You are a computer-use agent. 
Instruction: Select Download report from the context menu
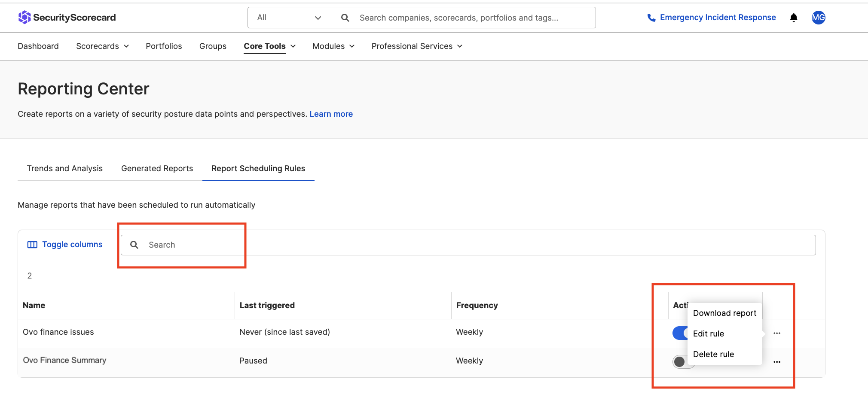[x=724, y=313]
